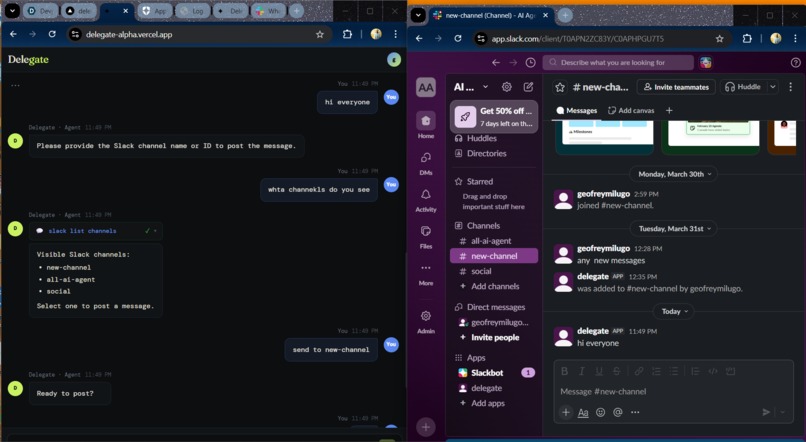Open Slack history clock icon
Viewport: 806px width, 442px height.
pos(530,63)
